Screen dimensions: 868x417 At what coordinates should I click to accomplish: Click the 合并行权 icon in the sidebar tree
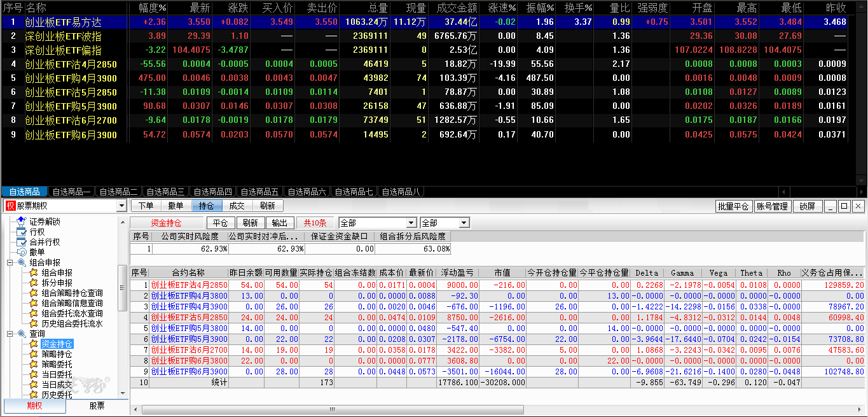pyautogui.click(x=22, y=242)
